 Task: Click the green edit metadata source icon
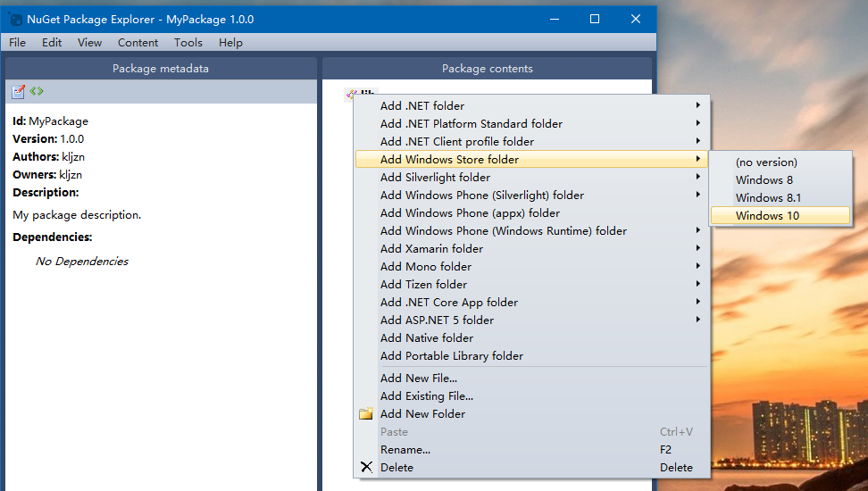(37, 91)
